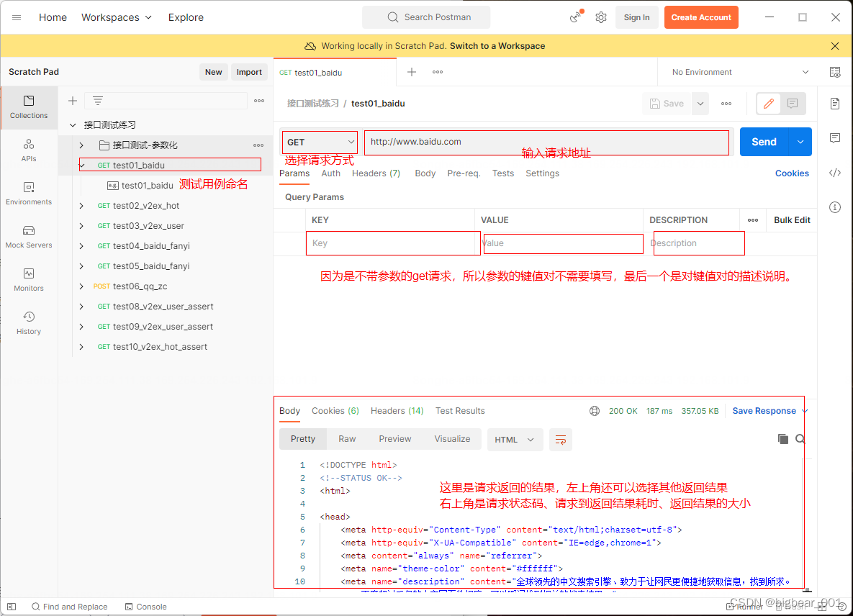
Task: Click the collections filter icon
Action: click(x=98, y=101)
